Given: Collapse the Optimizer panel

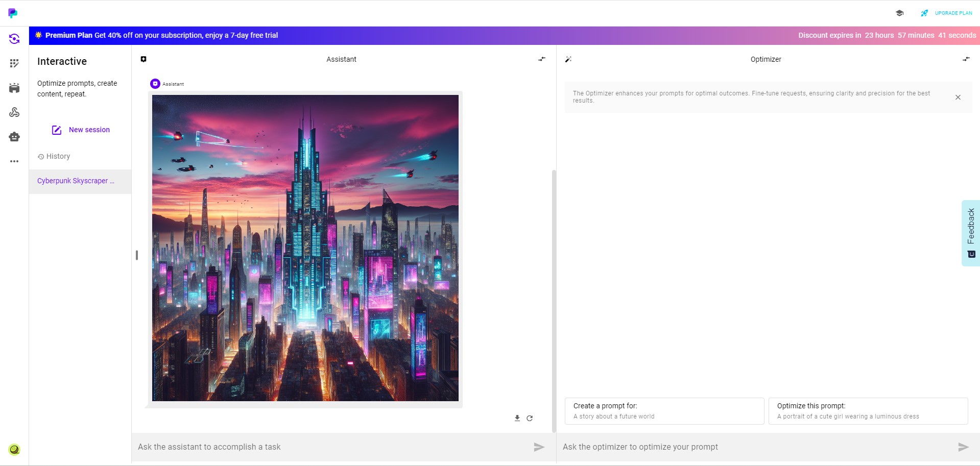Looking at the screenshot, I should (966, 59).
